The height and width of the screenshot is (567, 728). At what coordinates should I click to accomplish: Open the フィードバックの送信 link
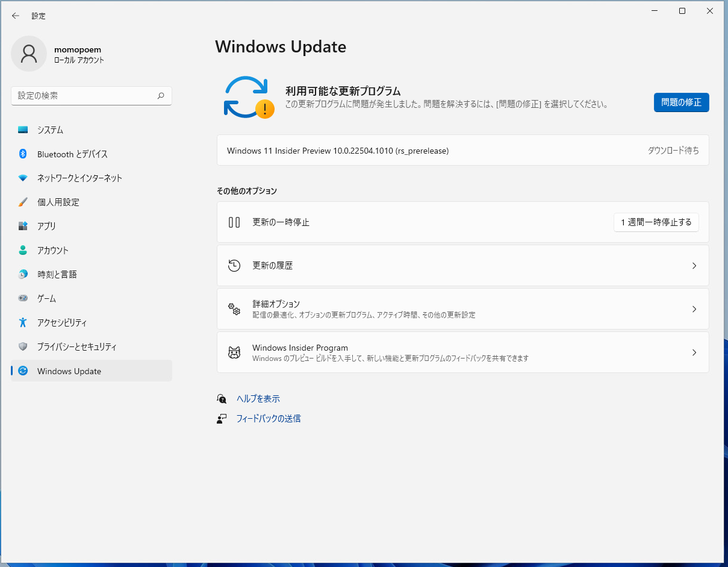269,418
